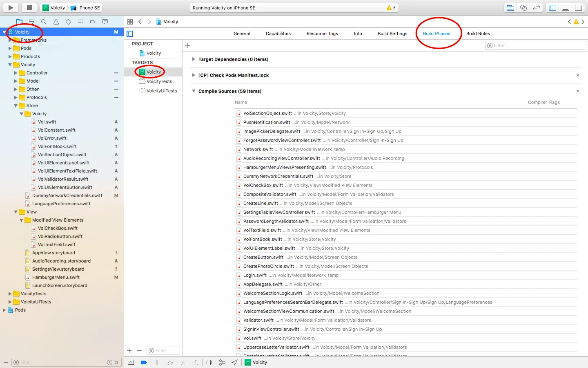Screen dimensions: 588x368
Task: Switch to the Info tab
Action: pos(358,34)
